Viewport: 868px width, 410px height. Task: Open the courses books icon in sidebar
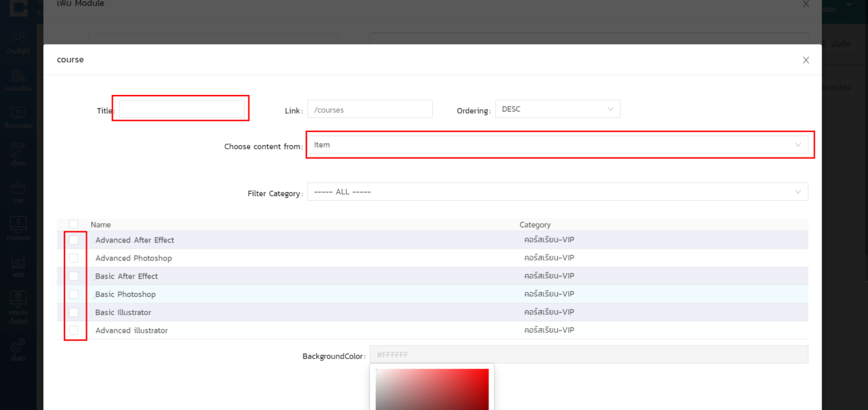pyautogui.click(x=18, y=77)
